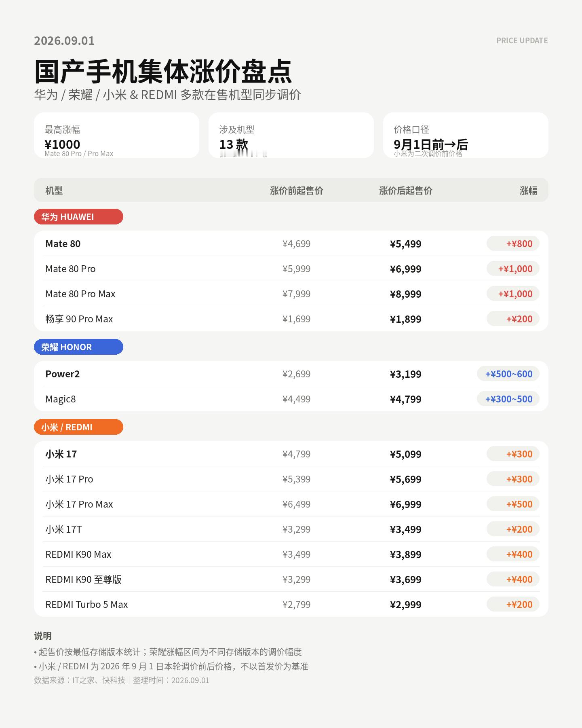Click the REDMI Turbo 5 Max model name
The height and width of the screenshot is (728, 582).
tap(86, 605)
